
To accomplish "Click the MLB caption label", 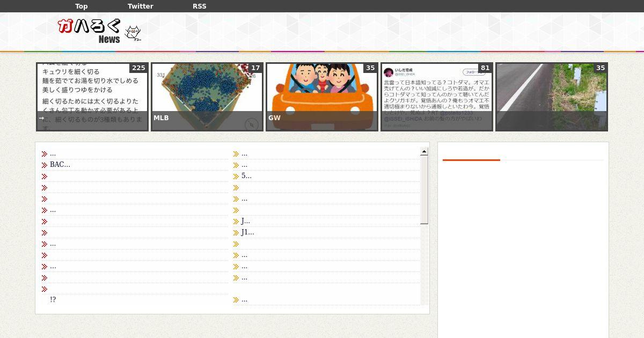I will 161,118.
